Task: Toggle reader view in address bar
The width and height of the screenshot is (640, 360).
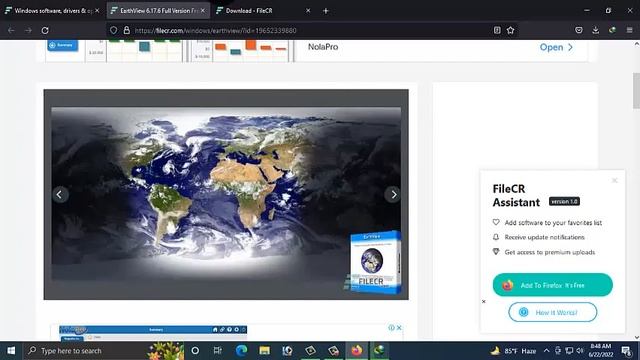Action: tap(497, 30)
